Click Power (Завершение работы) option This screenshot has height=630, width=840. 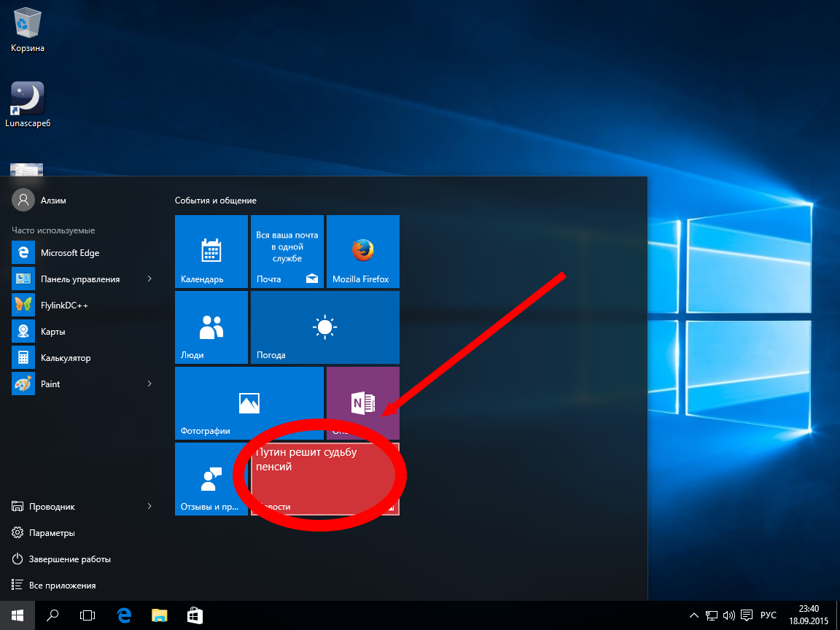coord(69,559)
